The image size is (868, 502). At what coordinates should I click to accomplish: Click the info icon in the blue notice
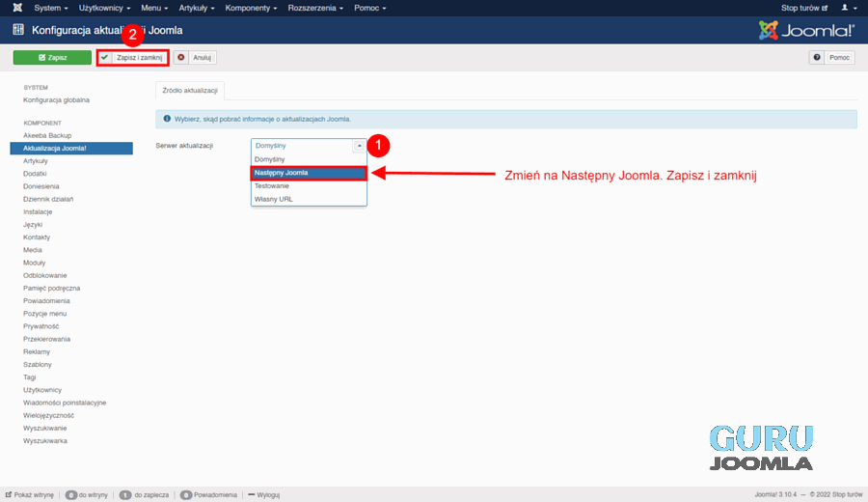pyautogui.click(x=167, y=119)
